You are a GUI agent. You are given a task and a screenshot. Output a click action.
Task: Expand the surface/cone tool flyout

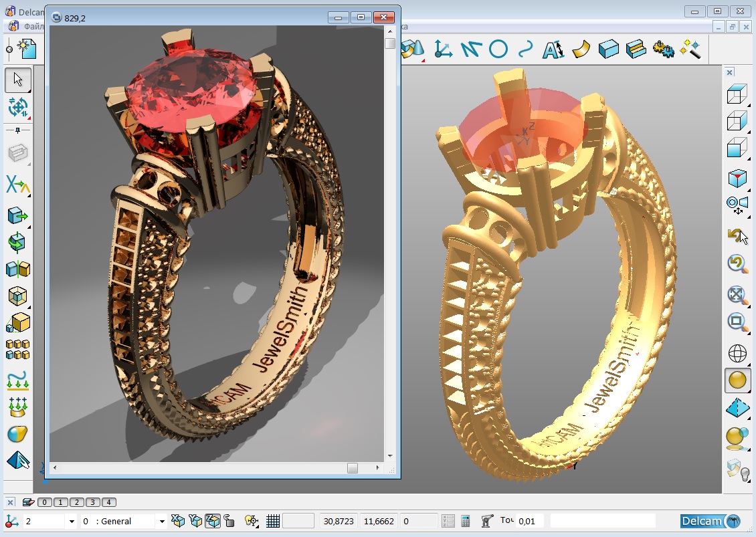(x=413, y=50)
